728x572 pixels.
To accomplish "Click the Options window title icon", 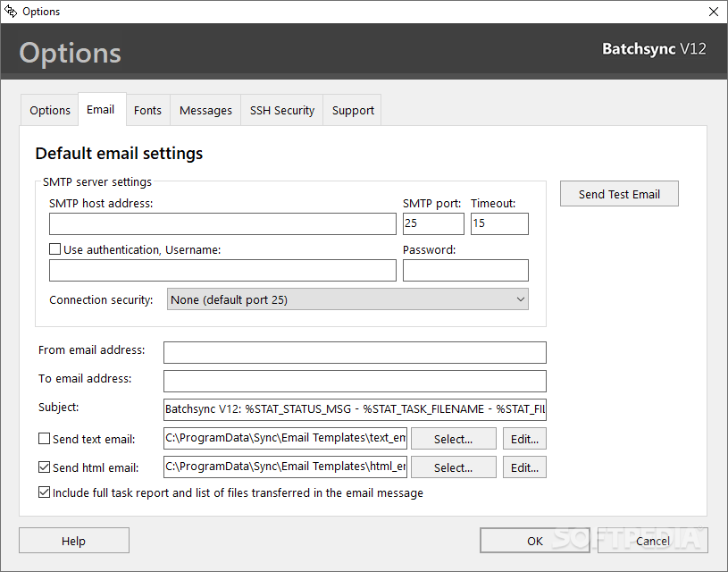I will pos(11,11).
